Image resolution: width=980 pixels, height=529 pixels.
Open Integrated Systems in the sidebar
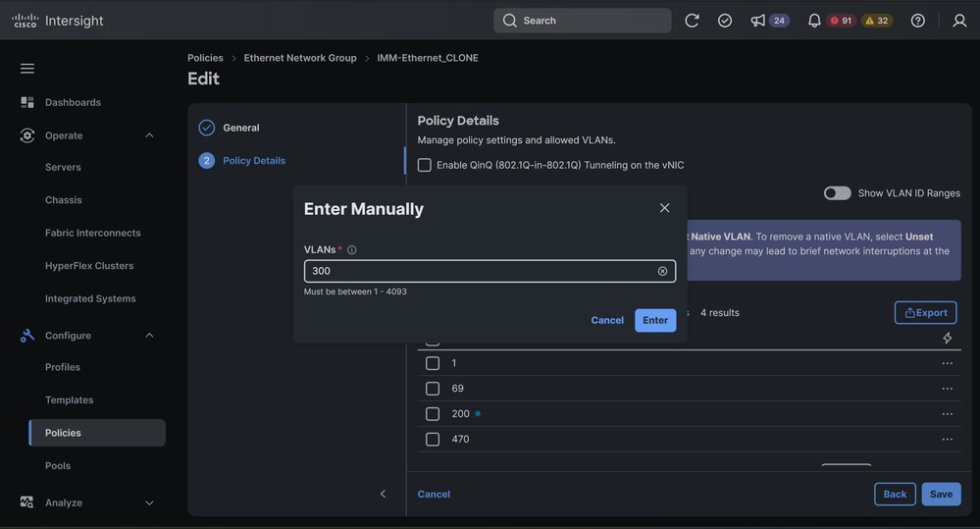90,299
